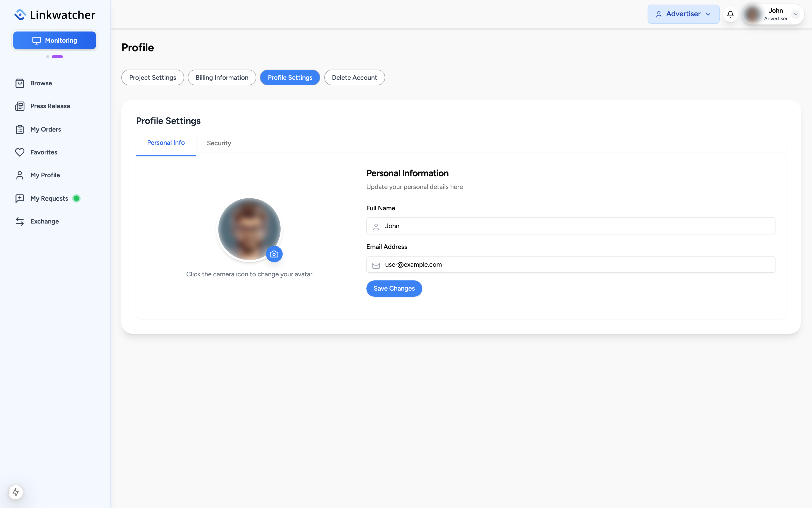Click the Favorites heart icon
Screen dimensions: 812x508
pos(20,152)
